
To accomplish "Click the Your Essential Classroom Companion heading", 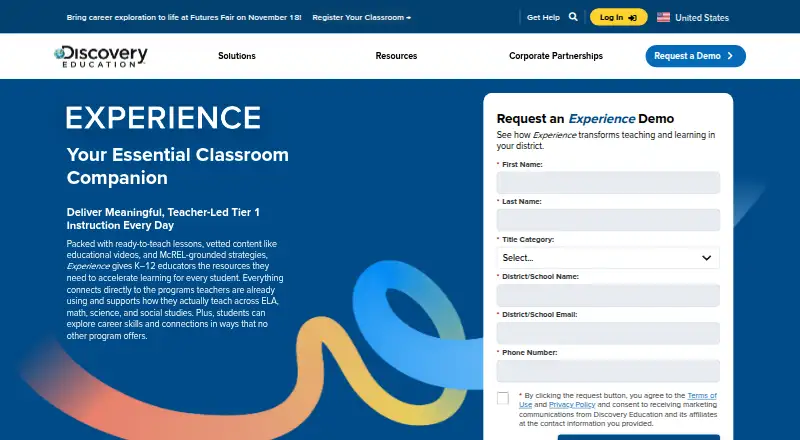I will tap(178, 166).
